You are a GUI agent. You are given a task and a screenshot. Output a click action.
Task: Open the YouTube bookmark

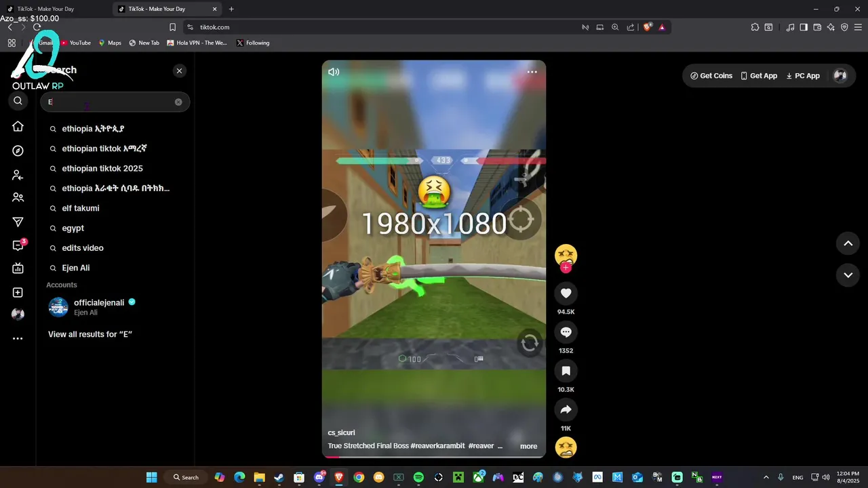pyautogui.click(x=76, y=43)
